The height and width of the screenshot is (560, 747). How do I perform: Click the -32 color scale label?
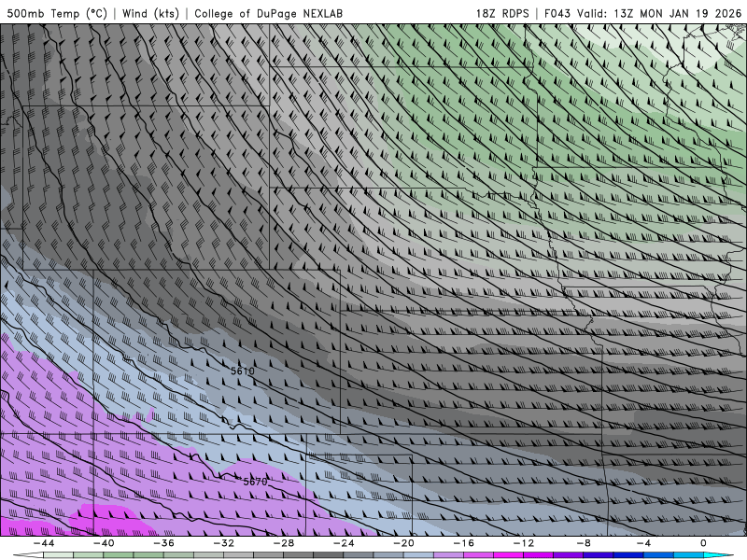pyautogui.click(x=223, y=543)
